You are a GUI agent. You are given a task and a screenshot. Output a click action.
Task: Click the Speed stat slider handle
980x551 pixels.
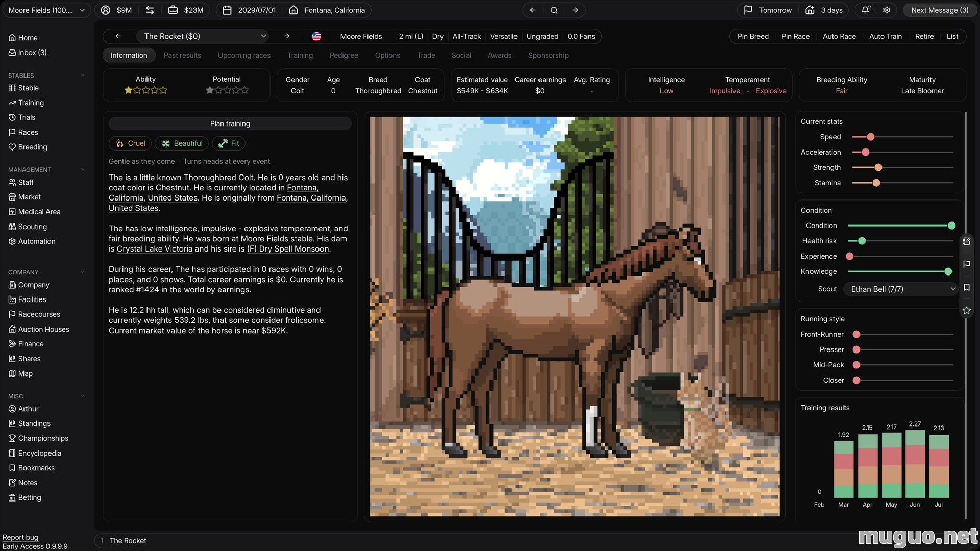pos(871,137)
